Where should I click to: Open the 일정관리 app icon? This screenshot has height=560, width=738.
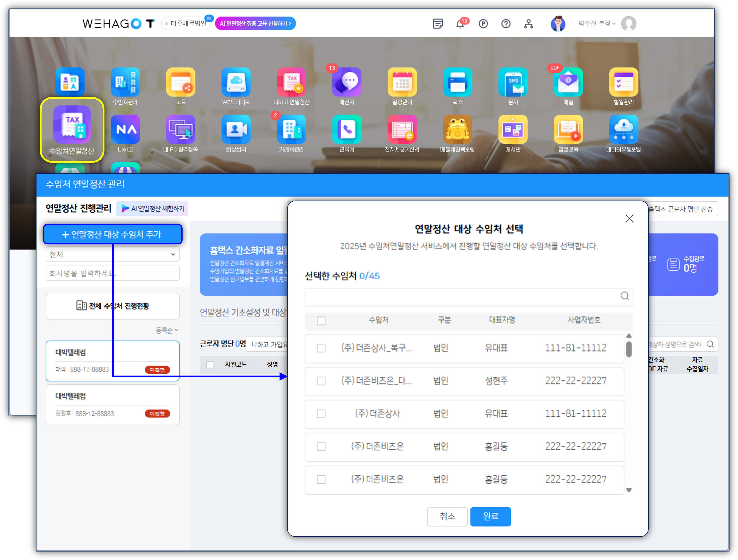tap(402, 82)
